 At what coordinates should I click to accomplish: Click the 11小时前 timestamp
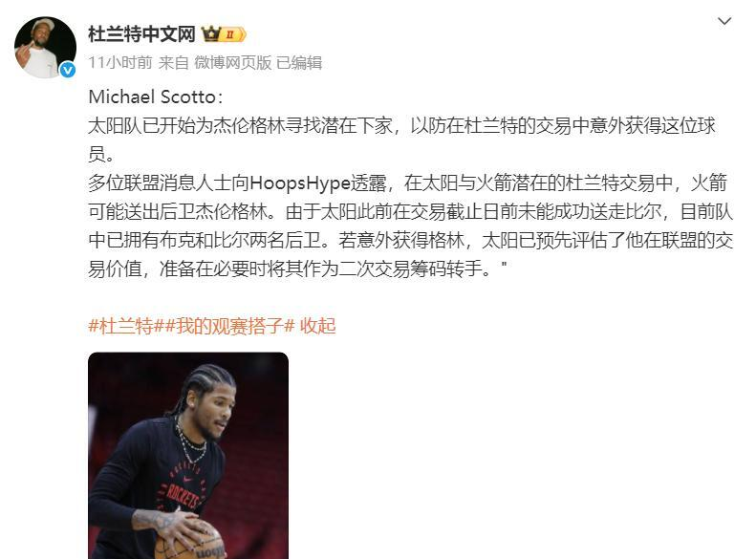120,63
